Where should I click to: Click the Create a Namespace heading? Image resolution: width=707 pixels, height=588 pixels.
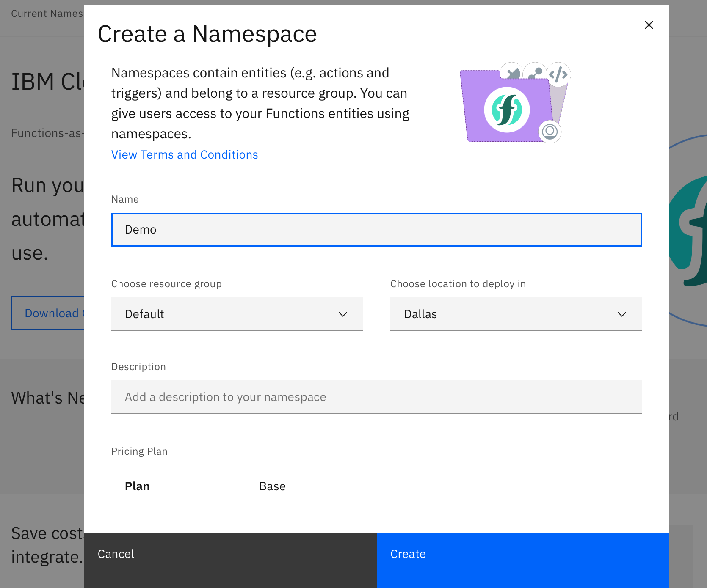[207, 34]
